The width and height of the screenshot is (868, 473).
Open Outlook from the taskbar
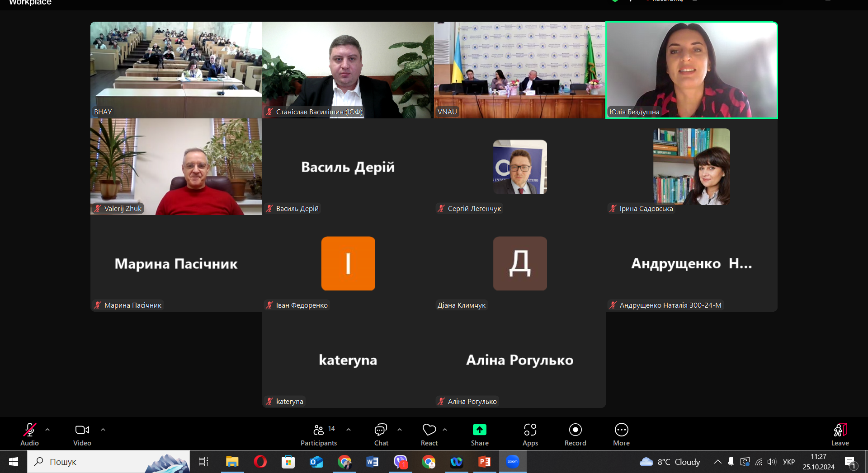point(316,462)
